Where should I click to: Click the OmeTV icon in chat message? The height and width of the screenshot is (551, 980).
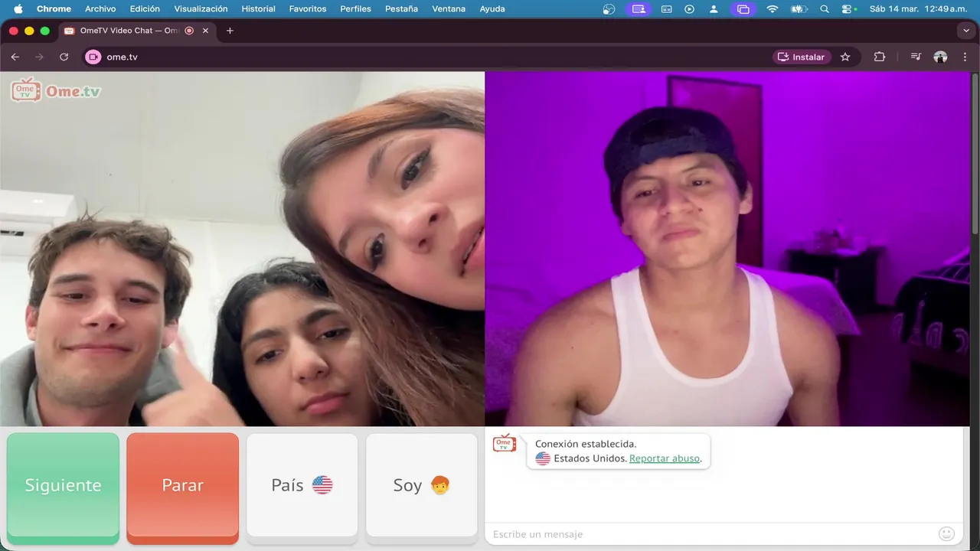pyautogui.click(x=505, y=443)
